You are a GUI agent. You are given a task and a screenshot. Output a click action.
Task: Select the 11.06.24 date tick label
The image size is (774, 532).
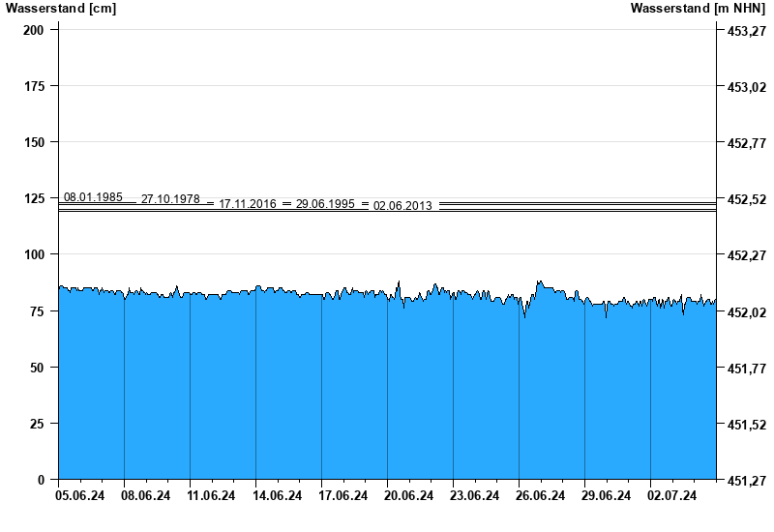(211, 496)
